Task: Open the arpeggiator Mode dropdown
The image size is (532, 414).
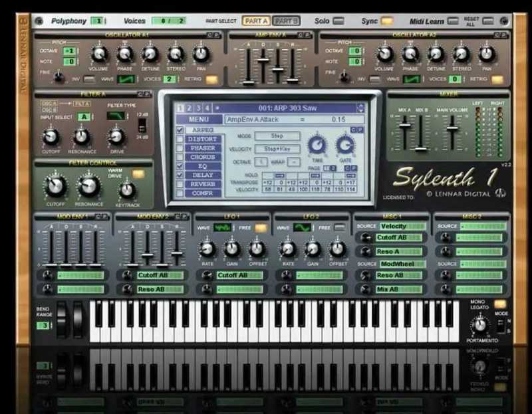Action: click(277, 136)
